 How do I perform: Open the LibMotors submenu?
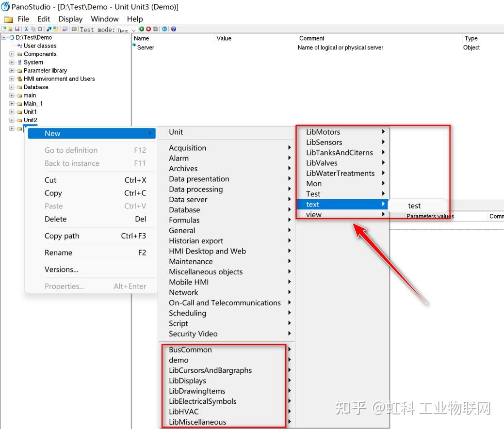pos(323,132)
